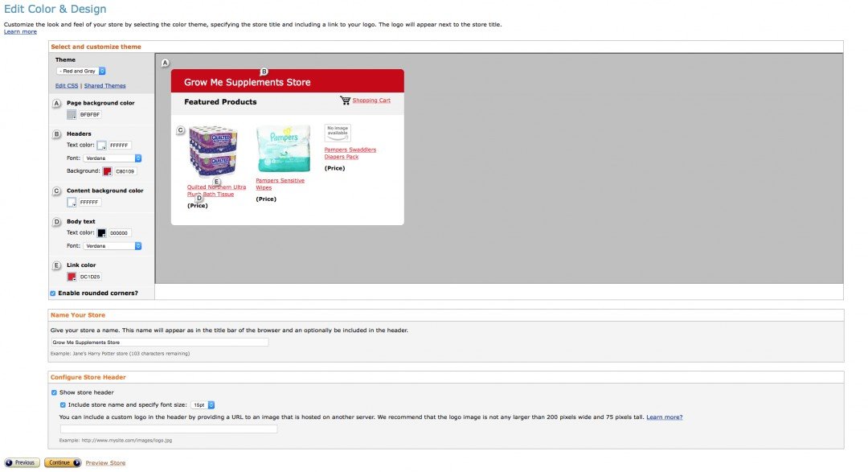The height and width of the screenshot is (472, 868).
Task: Open Pampers Swaddlers Diapers Pack link
Action: click(350, 154)
